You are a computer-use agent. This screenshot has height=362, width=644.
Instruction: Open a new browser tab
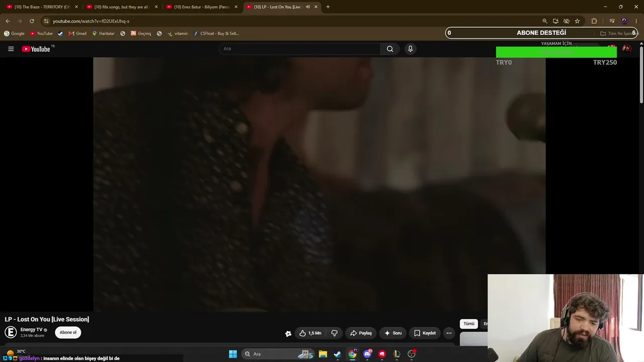click(328, 7)
